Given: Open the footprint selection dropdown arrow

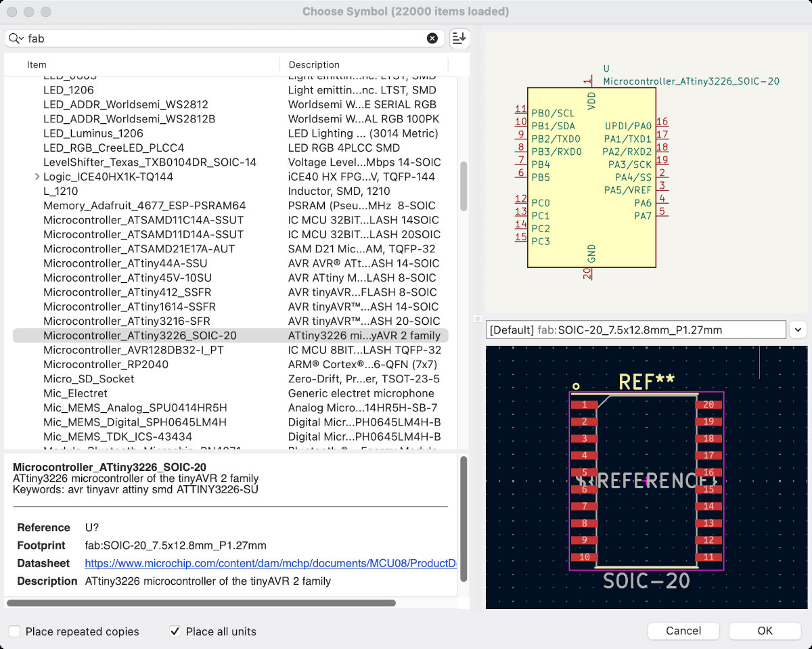Looking at the screenshot, I should pyautogui.click(x=797, y=330).
